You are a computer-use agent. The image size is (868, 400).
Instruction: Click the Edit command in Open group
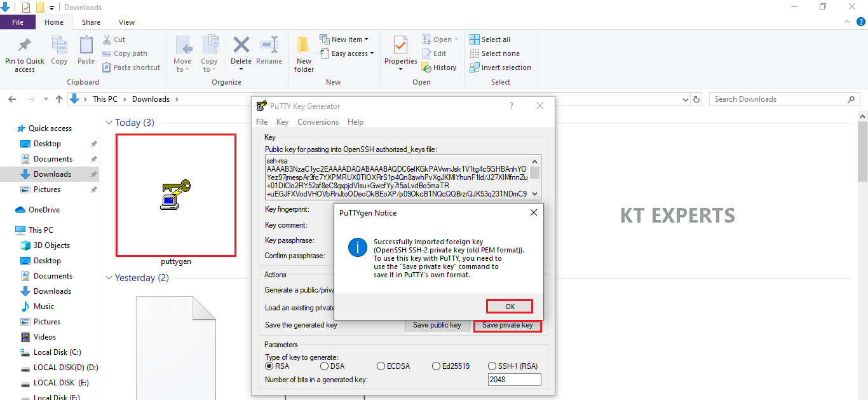pyautogui.click(x=435, y=53)
